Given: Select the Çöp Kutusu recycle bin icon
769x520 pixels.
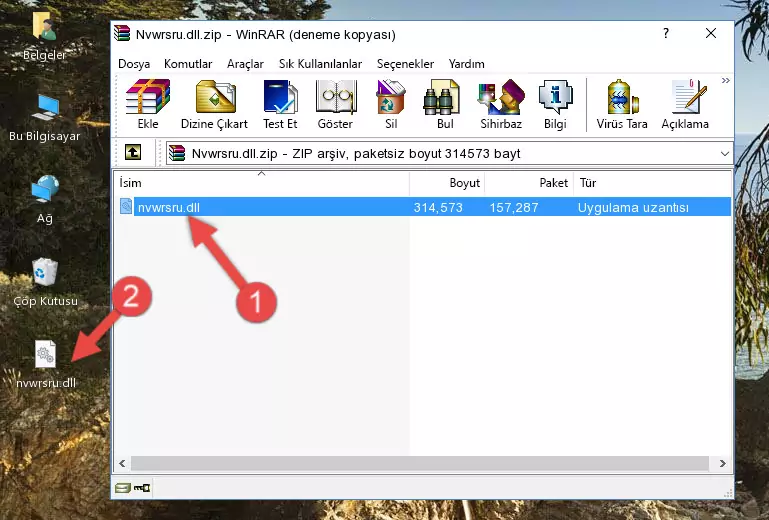Looking at the screenshot, I should (x=45, y=283).
